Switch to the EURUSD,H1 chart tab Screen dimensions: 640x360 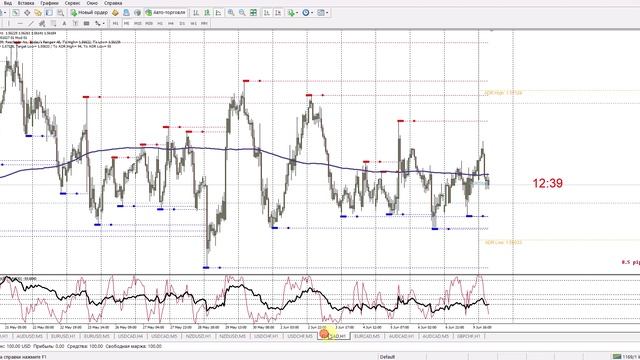[x=63, y=336]
